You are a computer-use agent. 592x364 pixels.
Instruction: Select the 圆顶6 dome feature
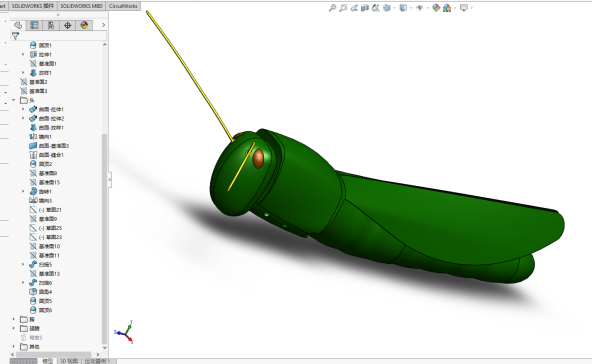tap(41, 310)
